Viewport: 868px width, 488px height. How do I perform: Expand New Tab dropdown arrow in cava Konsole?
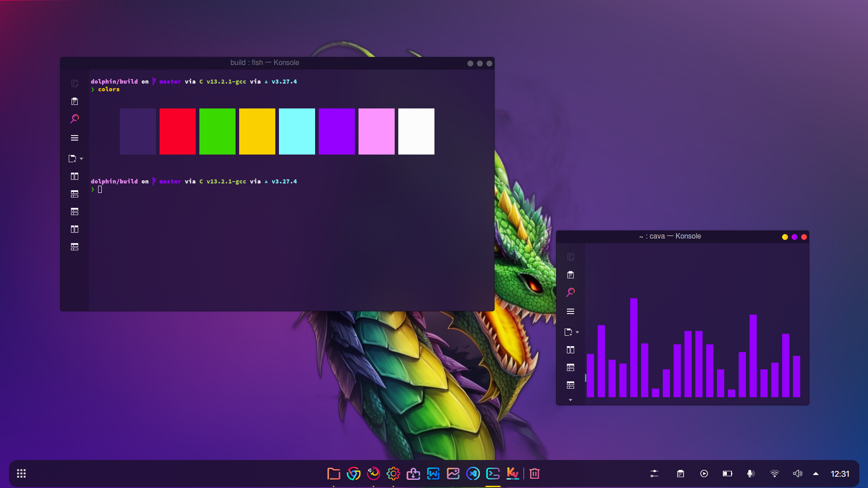pos(577,332)
